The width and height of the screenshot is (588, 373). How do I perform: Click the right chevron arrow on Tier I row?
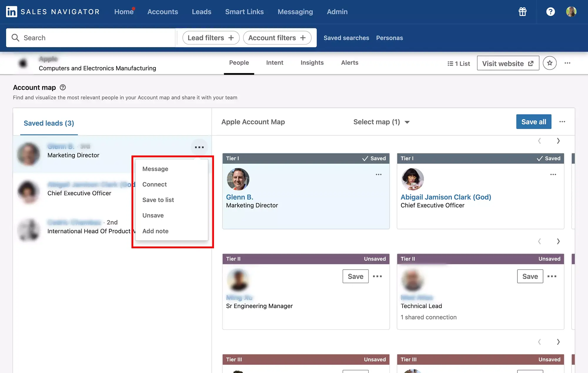[558, 140]
